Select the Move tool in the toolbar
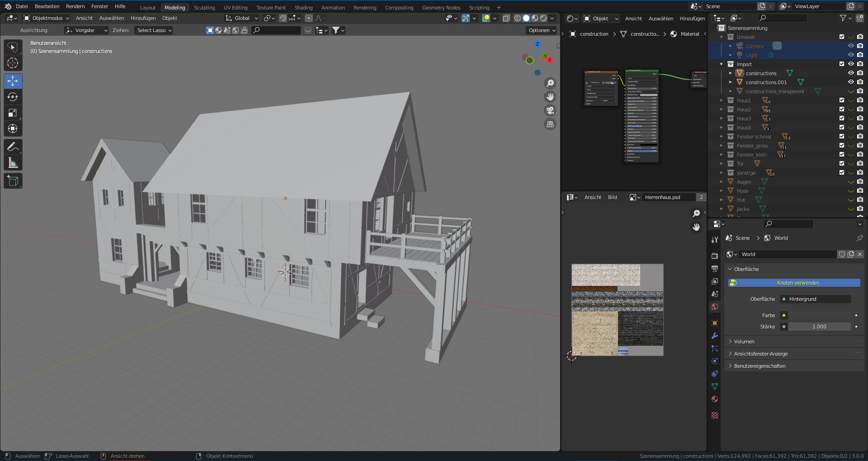868x461 pixels. 13,81
